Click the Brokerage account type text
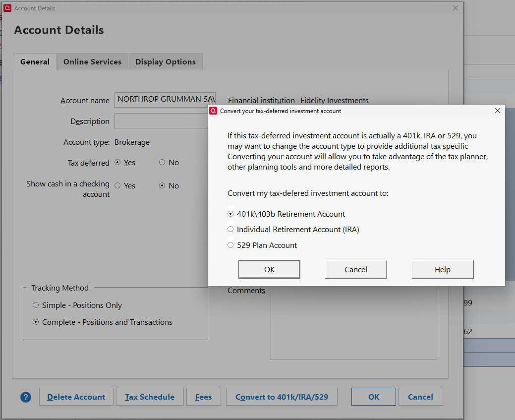This screenshot has height=420, width=515. pyautogui.click(x=132, y=142)
